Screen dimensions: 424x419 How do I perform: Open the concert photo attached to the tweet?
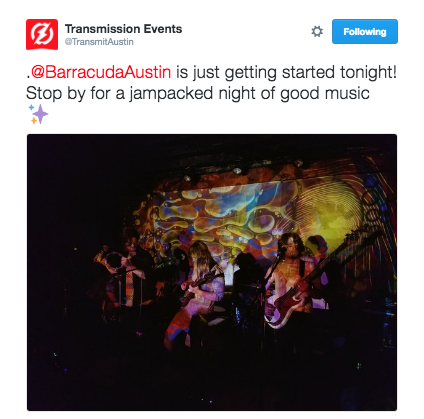click(212, 272)
